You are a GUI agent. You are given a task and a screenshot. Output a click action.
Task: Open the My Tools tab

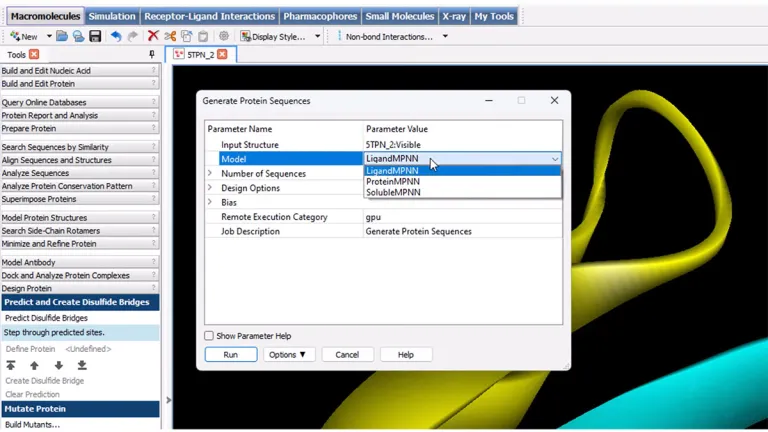(494, 16)
